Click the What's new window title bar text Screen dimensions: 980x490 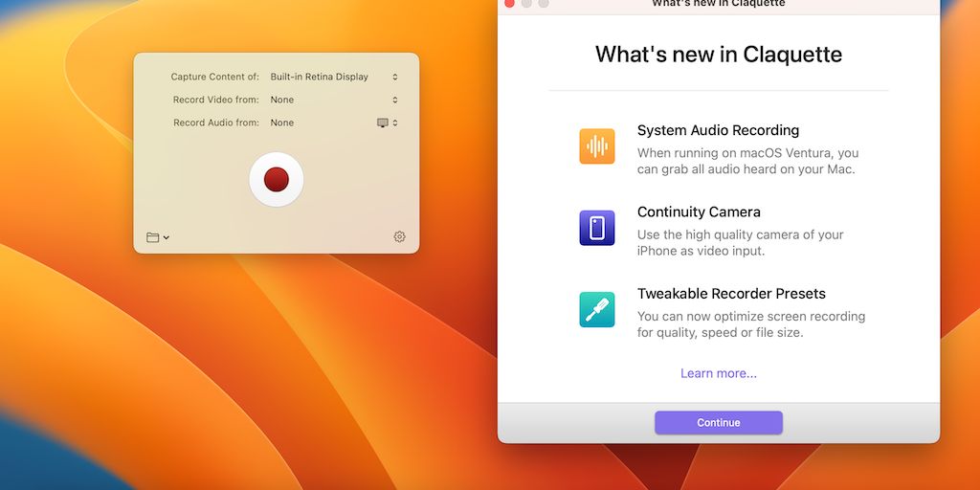(718, 4)
